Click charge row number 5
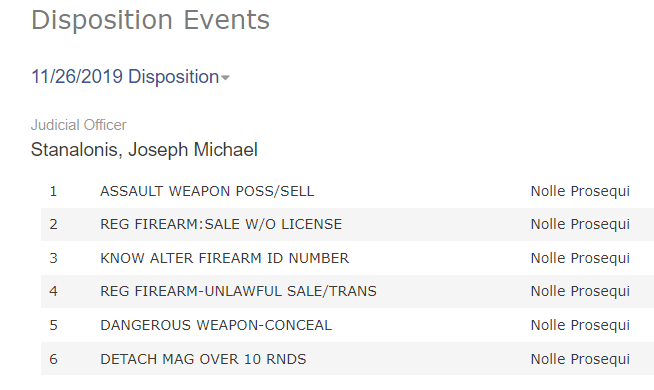Screen dimensions: 654x390 53,325
